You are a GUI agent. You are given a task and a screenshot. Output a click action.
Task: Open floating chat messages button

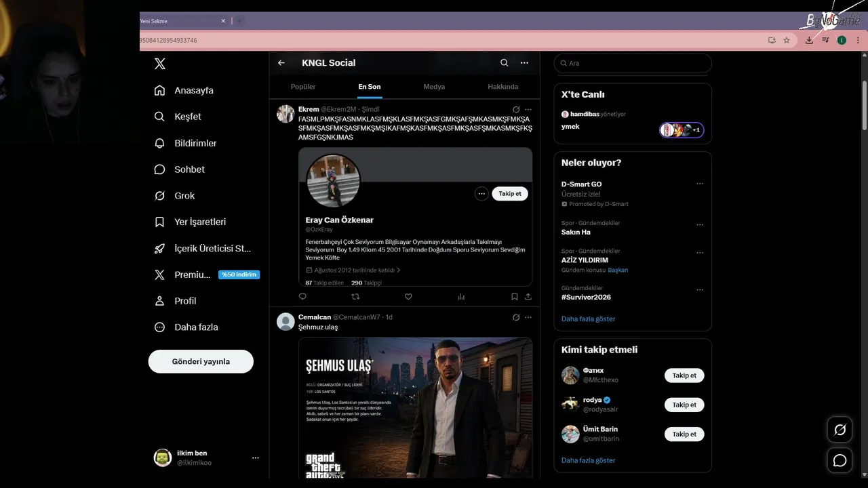[x=840, y=461]
